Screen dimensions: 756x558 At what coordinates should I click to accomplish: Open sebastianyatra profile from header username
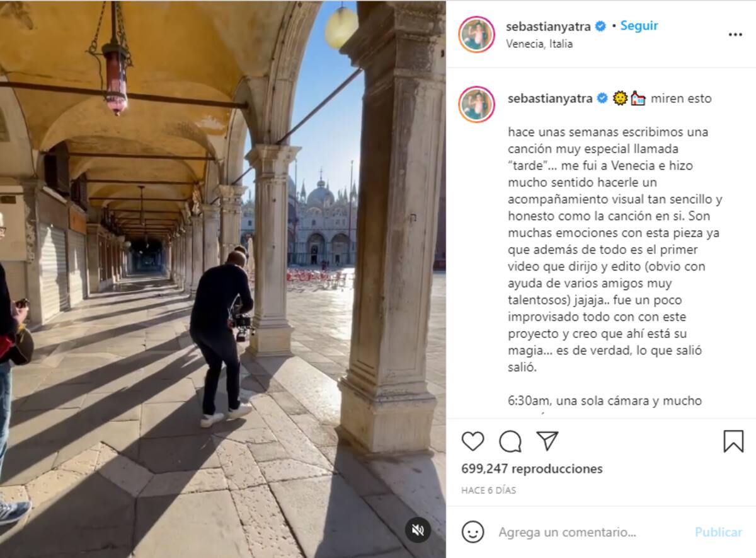[x=550, y=26]
